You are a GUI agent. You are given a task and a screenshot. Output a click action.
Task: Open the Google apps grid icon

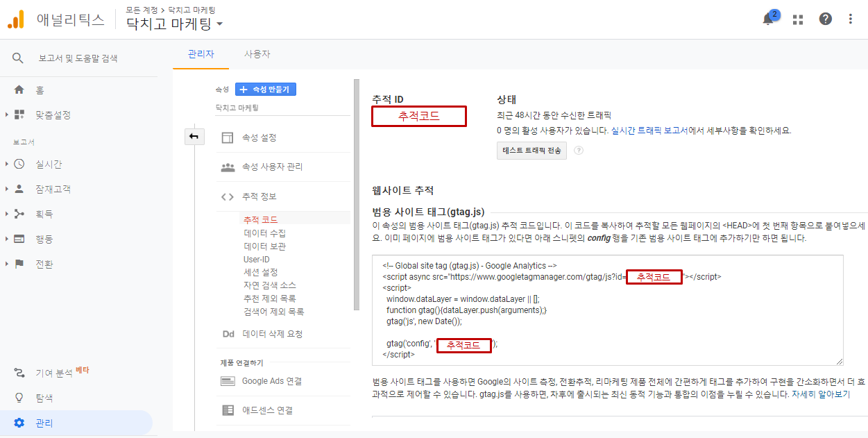tap(798, 19)
